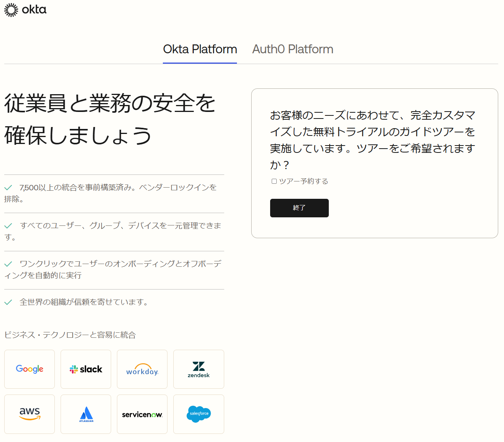504x442 pixels.
Task: Click checkmark beside 7,500以上の統合 text
Action: coord(8,188)
